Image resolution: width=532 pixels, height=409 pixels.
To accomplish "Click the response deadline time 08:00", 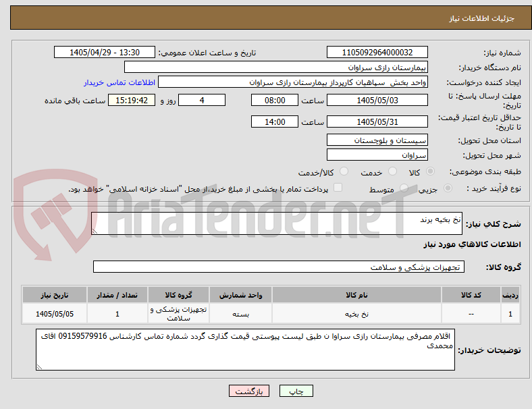I will click(275, 100).
